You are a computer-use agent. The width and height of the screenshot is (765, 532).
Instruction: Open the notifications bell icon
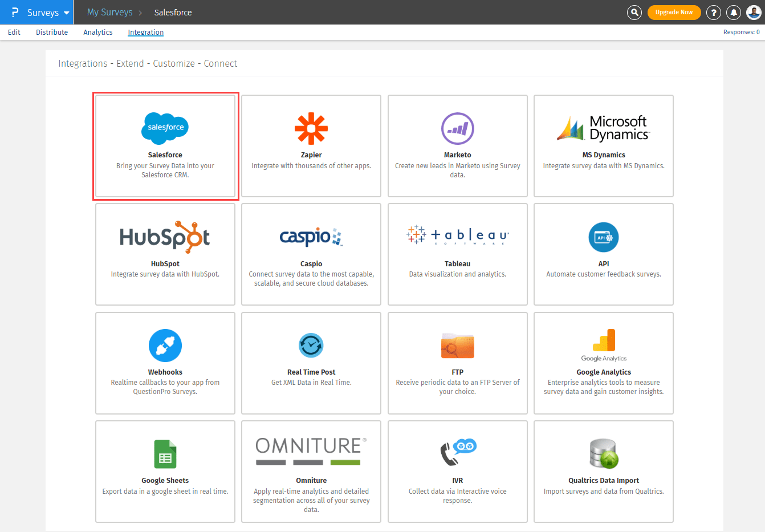[734, 13]
